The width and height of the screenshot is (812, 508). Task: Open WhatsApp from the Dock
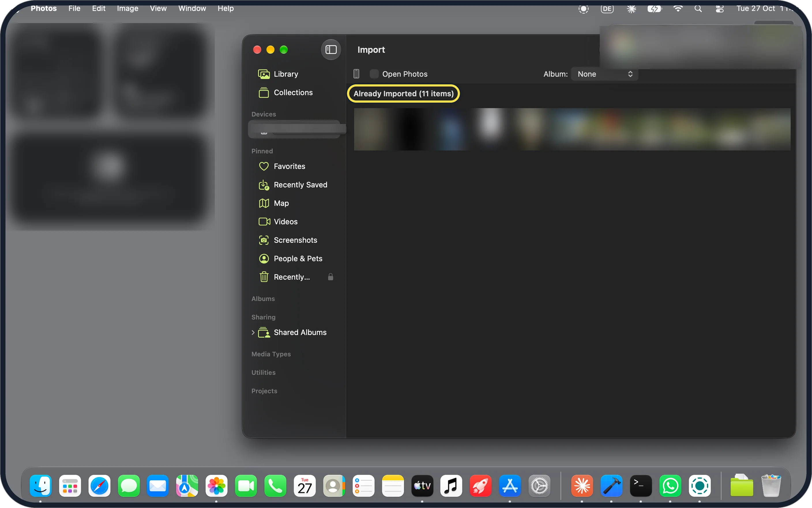tap(670, 486)
